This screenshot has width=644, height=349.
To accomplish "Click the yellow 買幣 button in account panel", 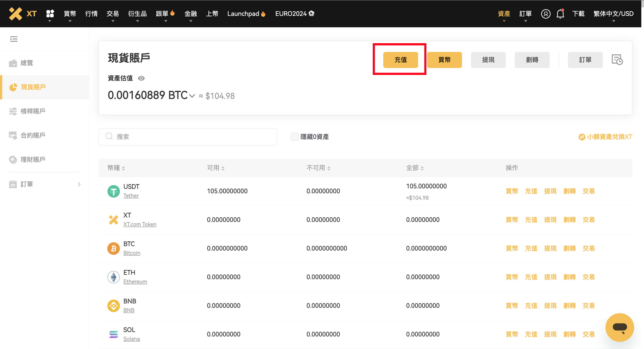I will click(444, 60).
